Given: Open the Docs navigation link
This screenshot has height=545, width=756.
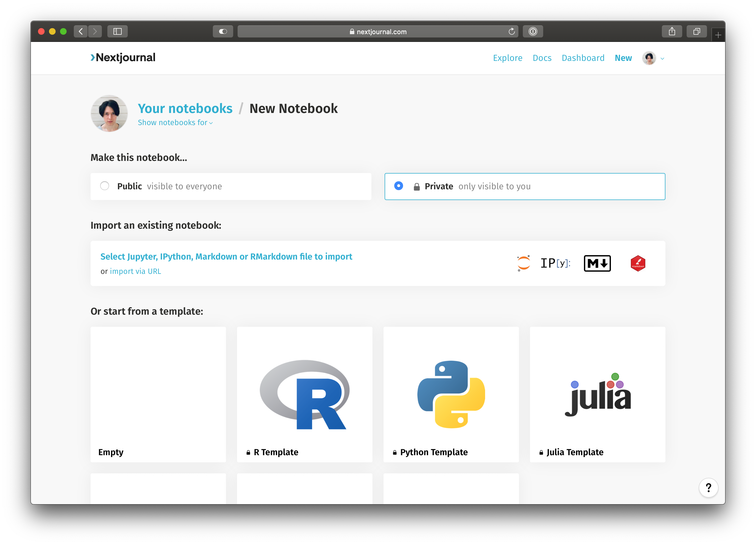Looking at the screenshot, I should (542, 58).
